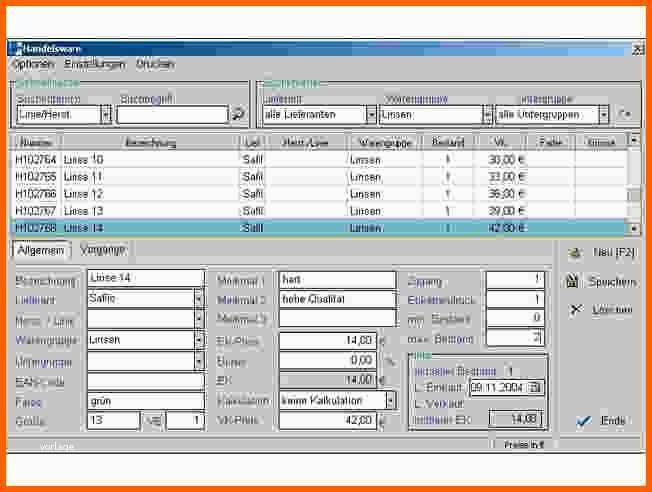Click the Bezeichnung field containing 'Linse 14'

point(146,278)
